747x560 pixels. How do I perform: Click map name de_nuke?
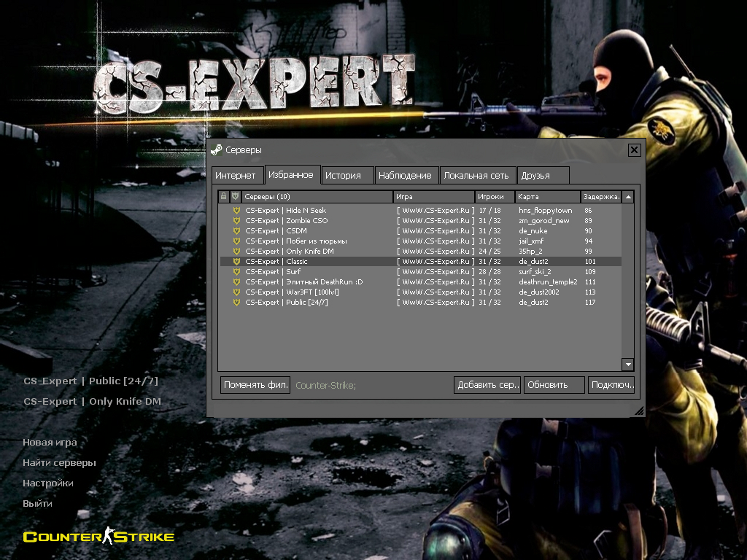[x=533, y=231]
